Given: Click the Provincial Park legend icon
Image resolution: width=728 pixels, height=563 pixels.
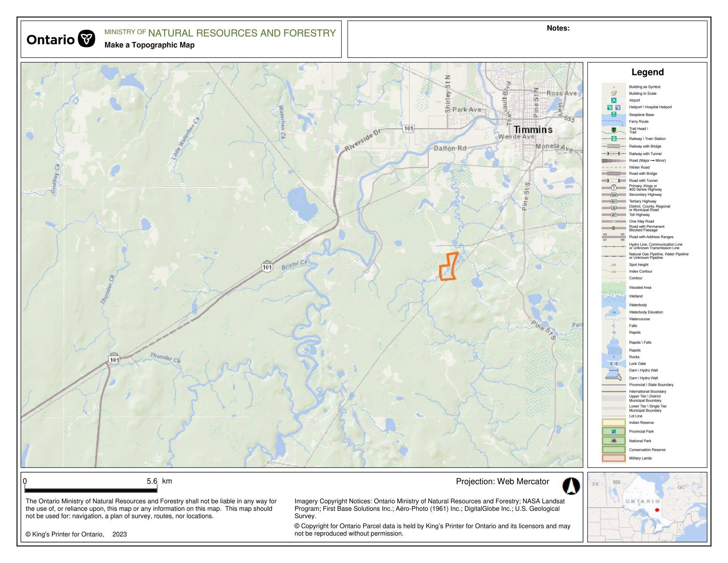Looking at the screenshot, I should 614,431.
